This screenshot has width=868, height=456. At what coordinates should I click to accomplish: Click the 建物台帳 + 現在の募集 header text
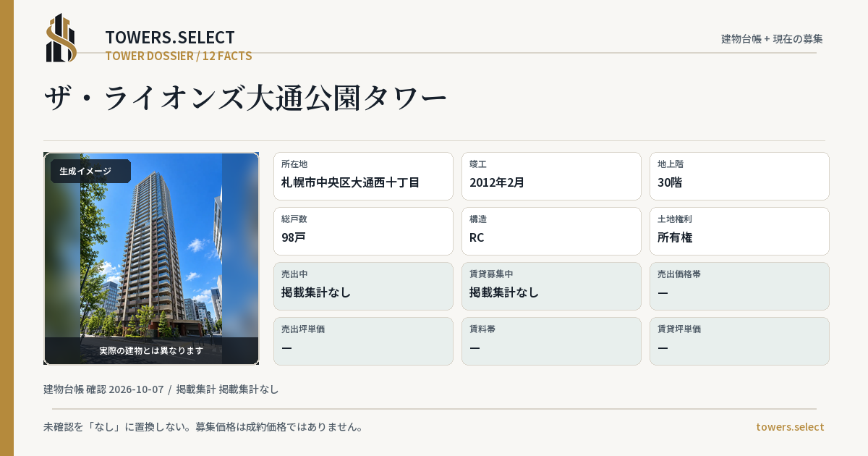click(772, 39)
